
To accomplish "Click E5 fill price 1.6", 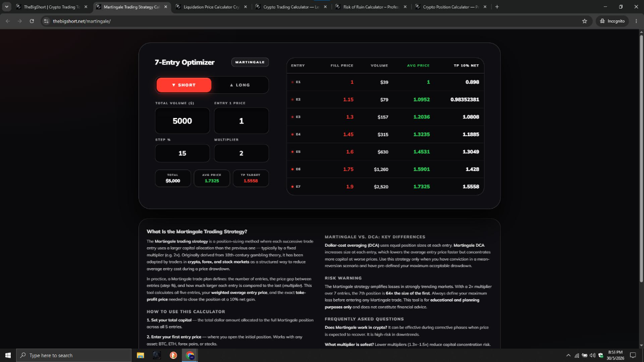I will click(350, 152).
